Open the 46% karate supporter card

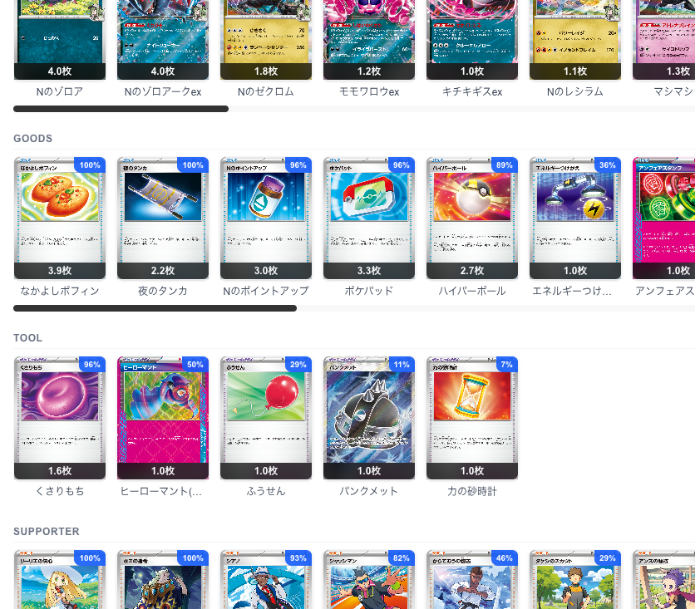pyautogui.click(x=472, y=580)
